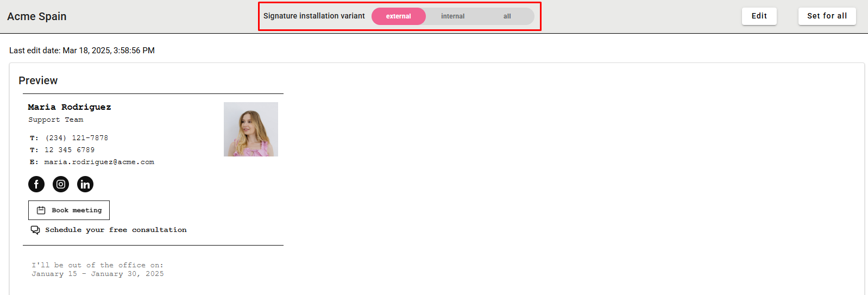This screenshot has height=295, width=868.
Task: Click the calendar icon on Book meeting
Action: [x=41, y=210]
